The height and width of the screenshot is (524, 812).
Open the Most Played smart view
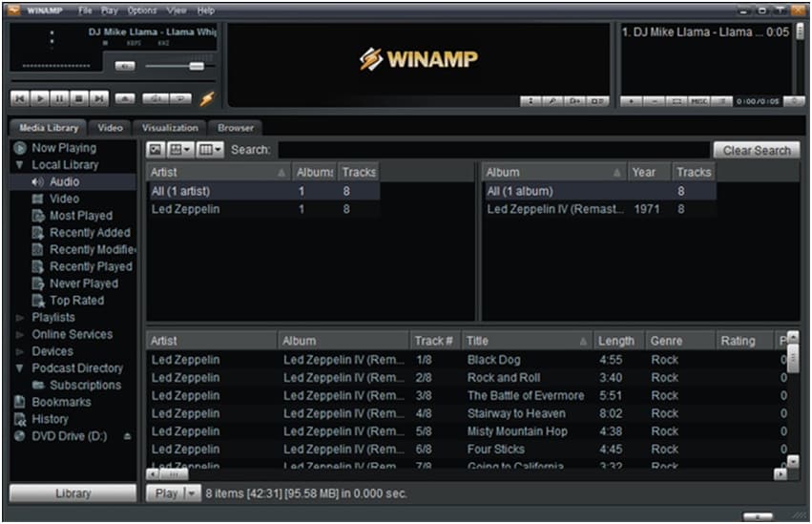(81, 216)
